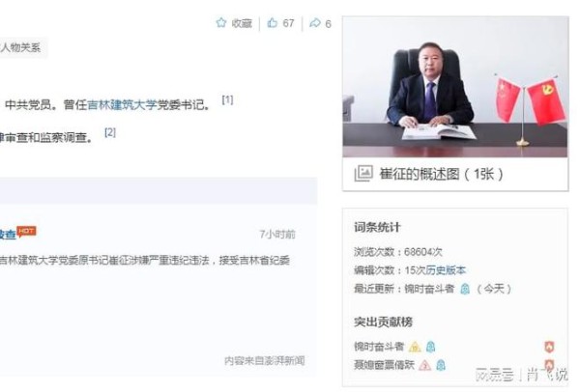
Task: Click the blue badge beside second contributor
Action: coord(440,365)
